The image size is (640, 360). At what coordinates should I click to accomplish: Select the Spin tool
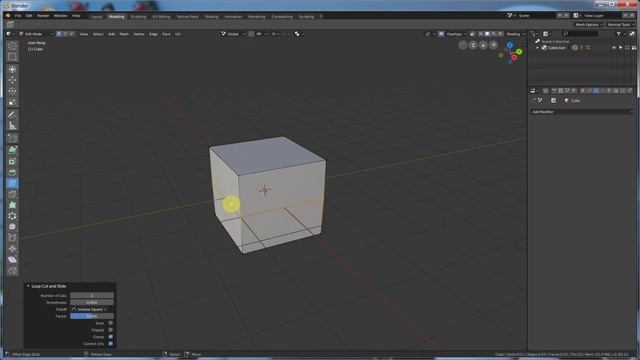click(12, 216)
